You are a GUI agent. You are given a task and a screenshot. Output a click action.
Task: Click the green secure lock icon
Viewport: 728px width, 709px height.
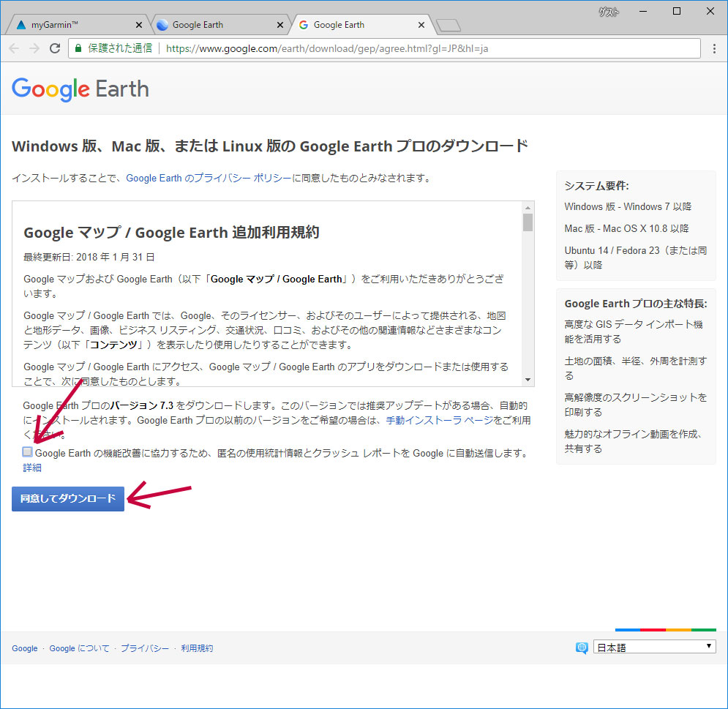pyautogui.click(x=78, y=48)
